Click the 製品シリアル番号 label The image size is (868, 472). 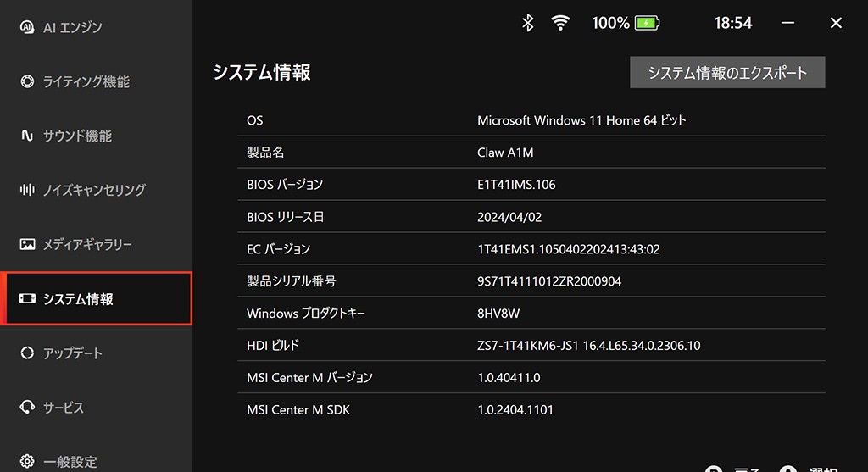pyautogui.click(x=292, y=281)
